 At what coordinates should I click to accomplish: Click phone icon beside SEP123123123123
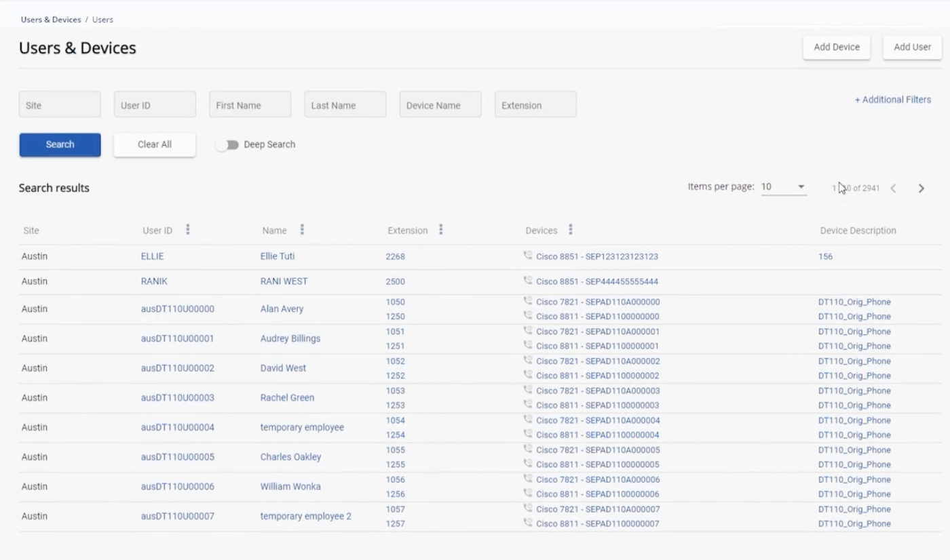528,256
